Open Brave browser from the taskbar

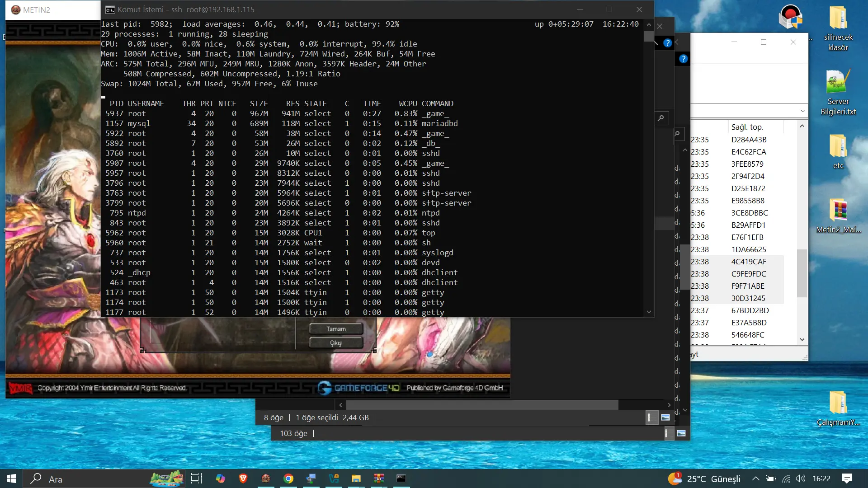243,479
